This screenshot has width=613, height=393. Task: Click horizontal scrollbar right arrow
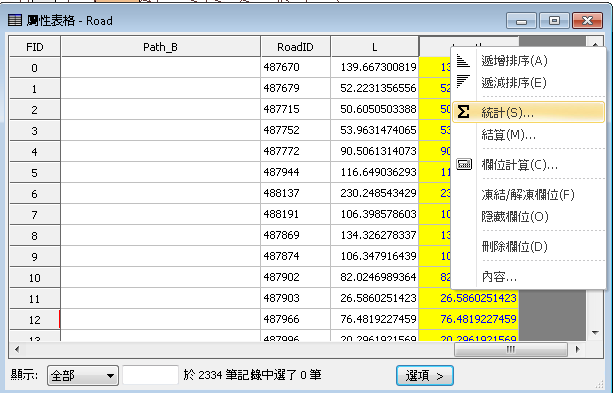577,349
